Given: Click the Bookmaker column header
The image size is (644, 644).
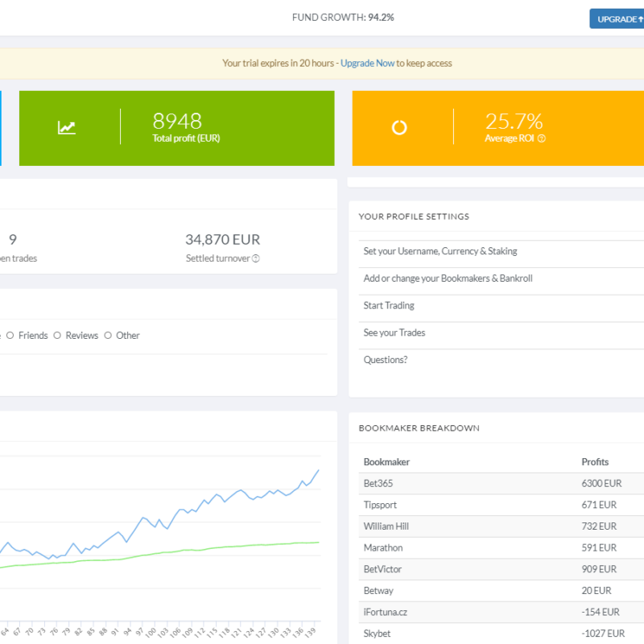Looking at the screenshot, I should 386,462.
